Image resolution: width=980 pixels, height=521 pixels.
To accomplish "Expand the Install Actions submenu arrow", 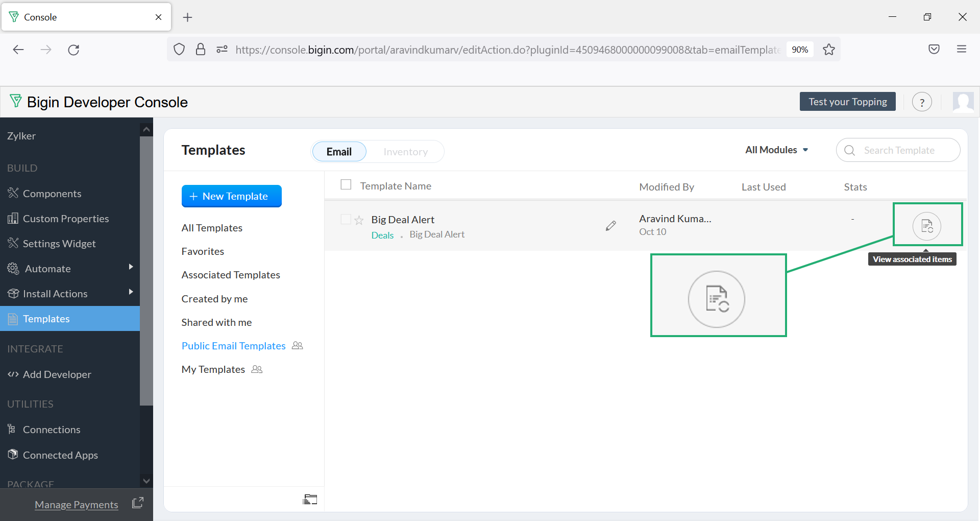I will (131, 292).
